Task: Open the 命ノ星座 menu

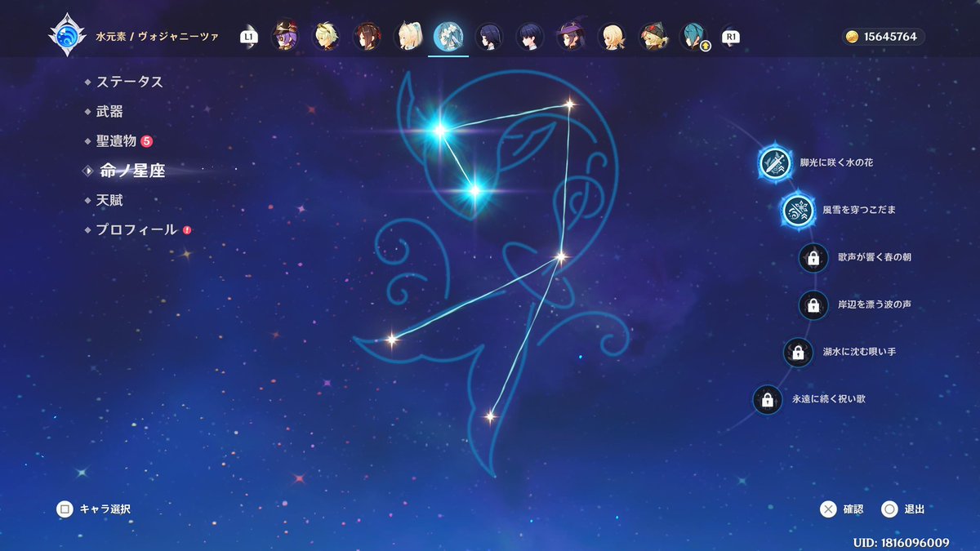Action: click(132, 171)
